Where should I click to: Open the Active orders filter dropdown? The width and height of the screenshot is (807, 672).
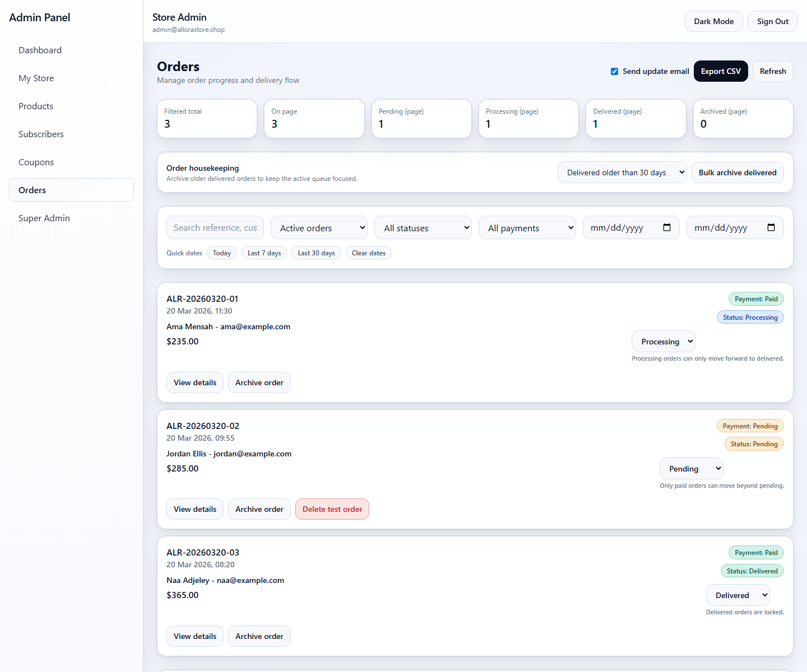click(x=318, y=227)
